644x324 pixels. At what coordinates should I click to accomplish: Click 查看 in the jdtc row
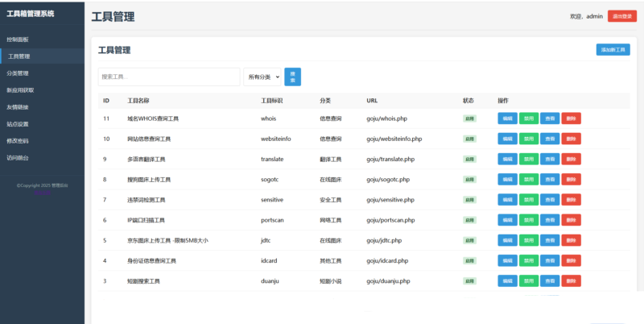(x=550, y=240)
